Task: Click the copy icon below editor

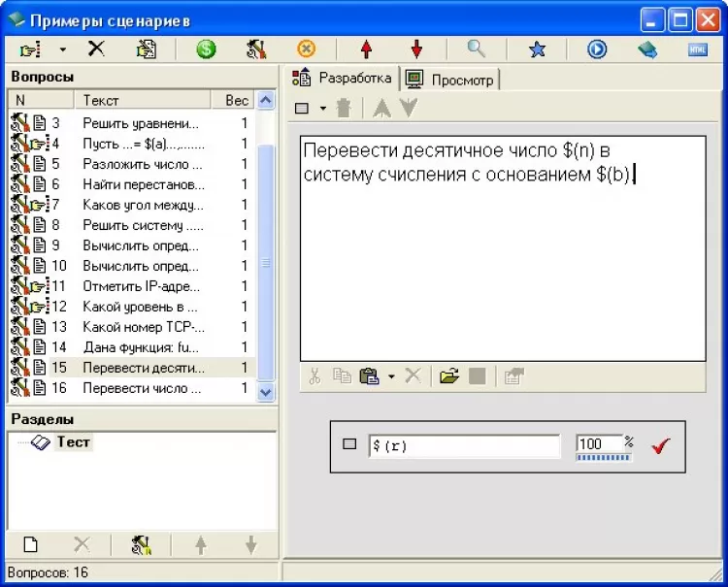Action: tap(343, 375)
